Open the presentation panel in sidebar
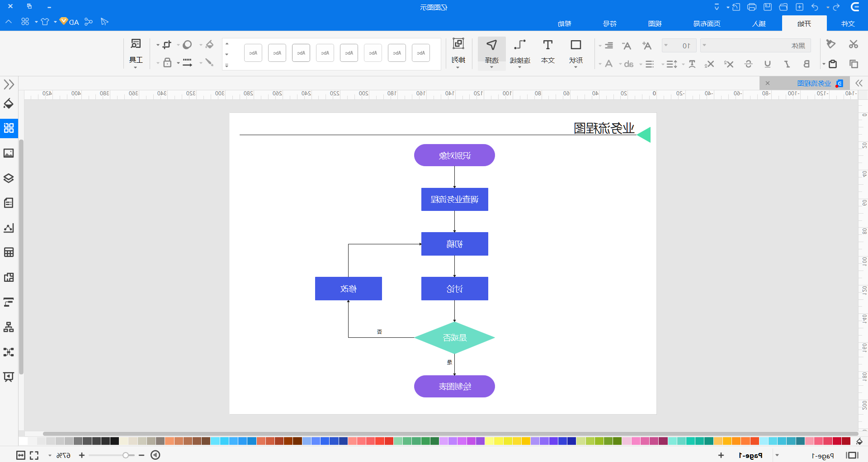The height and width of the screenshot is (462, 868). coord(9,377)
